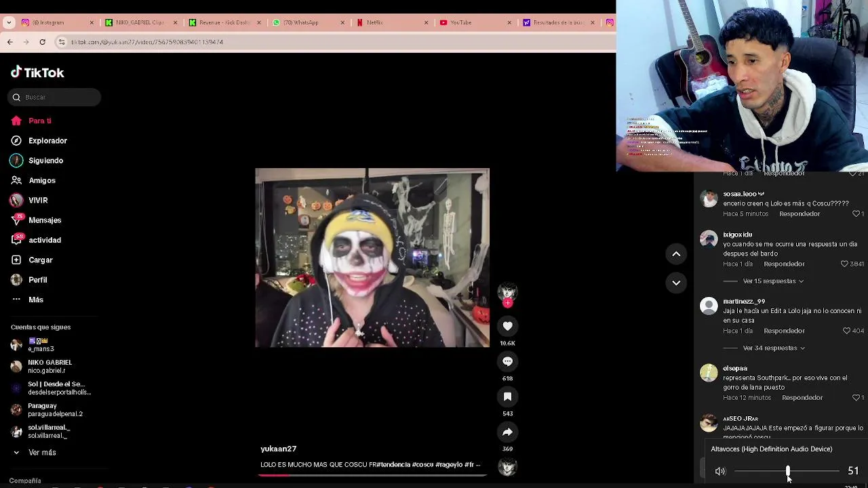Open the browser tab list dropdown arrow

(9, 22)
